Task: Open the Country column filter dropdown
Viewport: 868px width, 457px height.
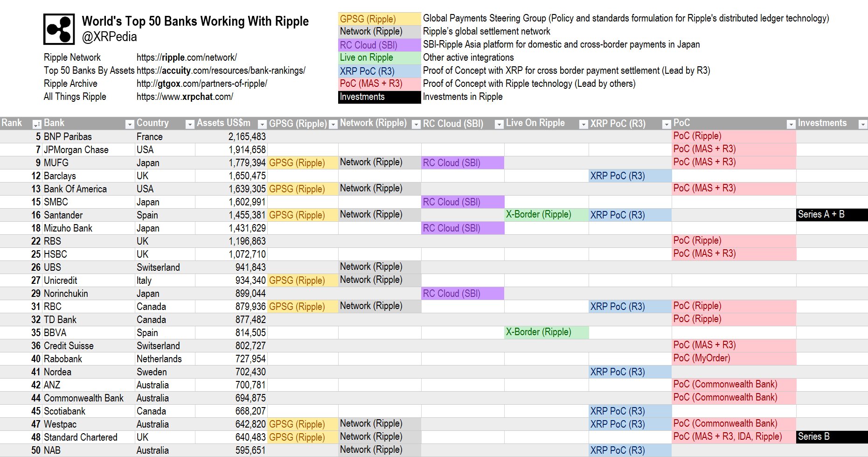Action: pyautogui.click(x=189, y=124)
